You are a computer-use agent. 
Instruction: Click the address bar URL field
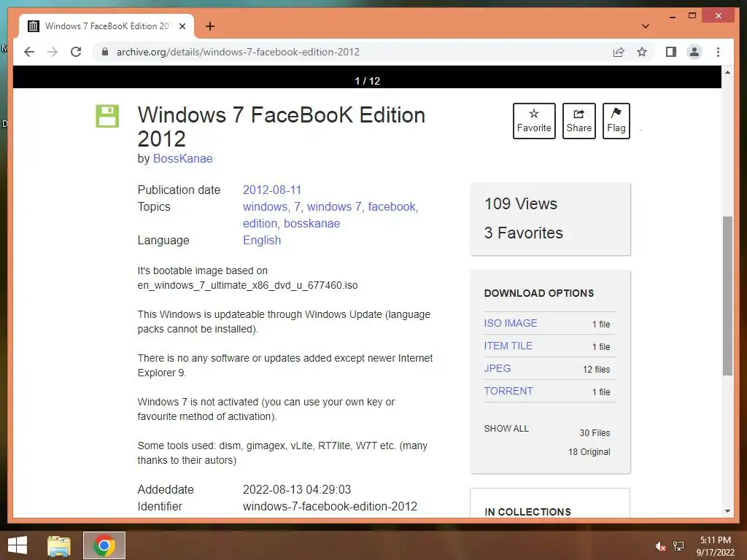click(x=353, y=52)
